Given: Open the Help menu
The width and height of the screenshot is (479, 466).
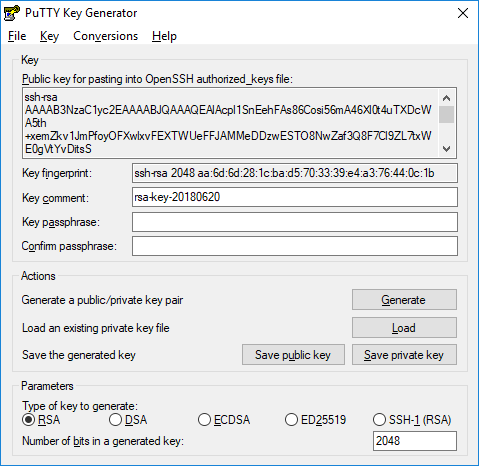Looking at the screenshot, I should click(x=164, y=36).
